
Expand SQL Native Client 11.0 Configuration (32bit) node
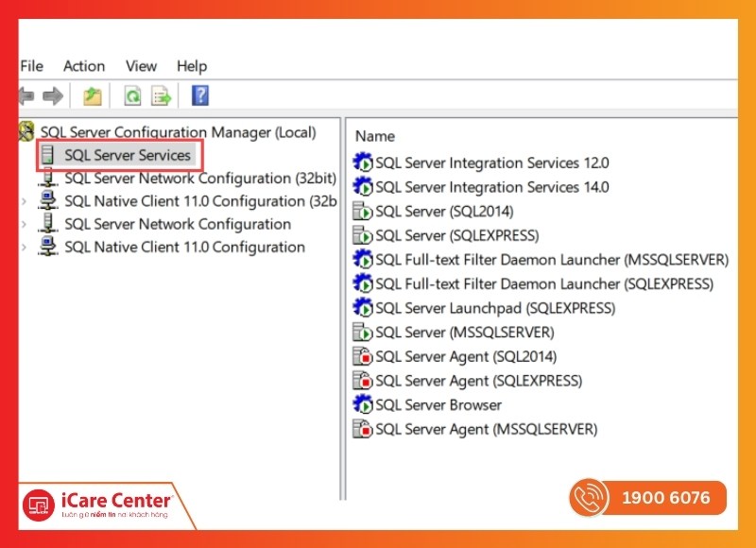coord(25,201)
